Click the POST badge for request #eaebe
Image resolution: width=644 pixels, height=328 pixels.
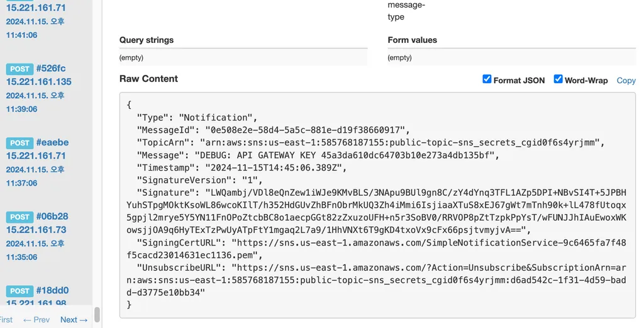coord(19,143)
